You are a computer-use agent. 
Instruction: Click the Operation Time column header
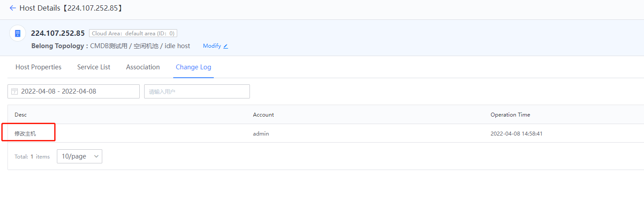pos(510,115)
